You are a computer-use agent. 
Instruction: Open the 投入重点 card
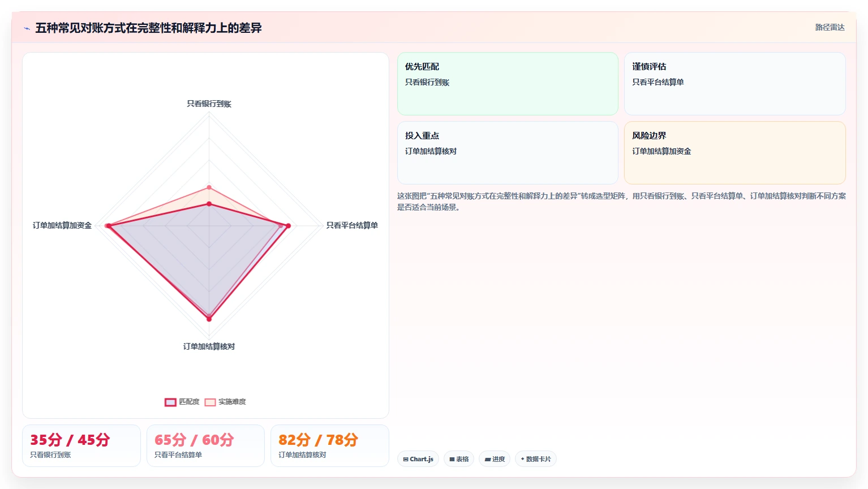pos(508,153)
